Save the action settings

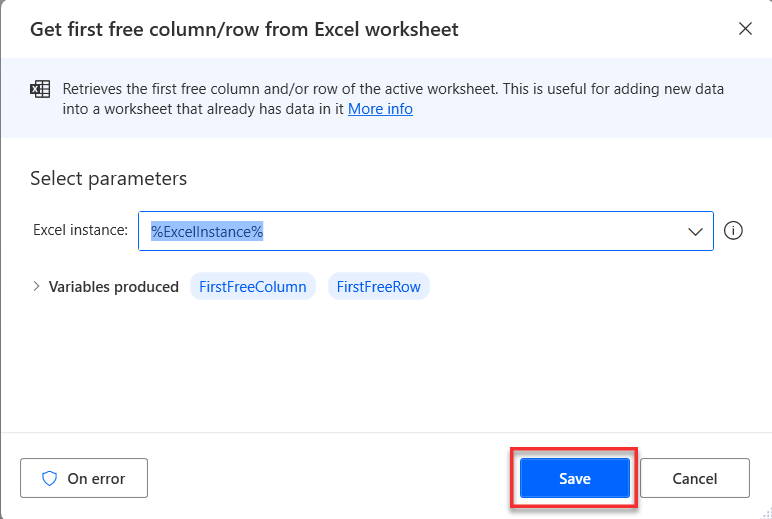[x=575, y=478]
